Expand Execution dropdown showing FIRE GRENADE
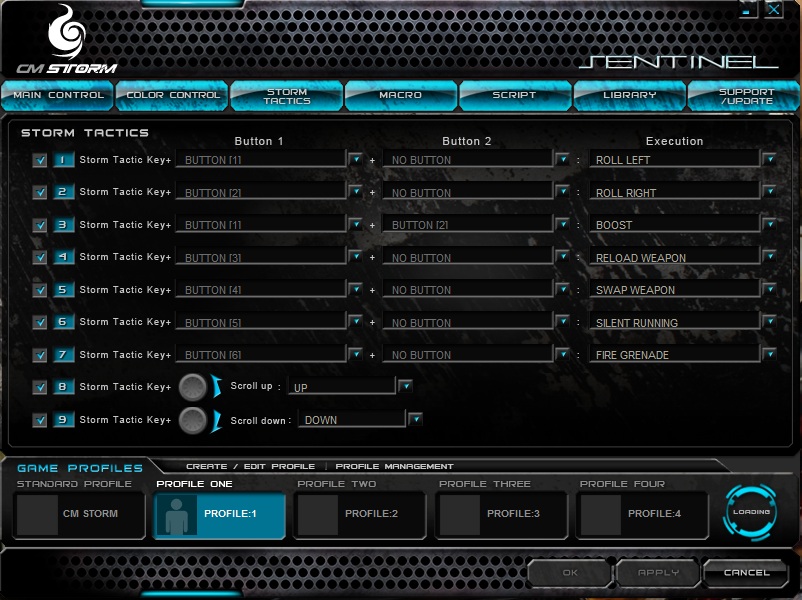The image size is (802, 600). click(x=769, y=354)
